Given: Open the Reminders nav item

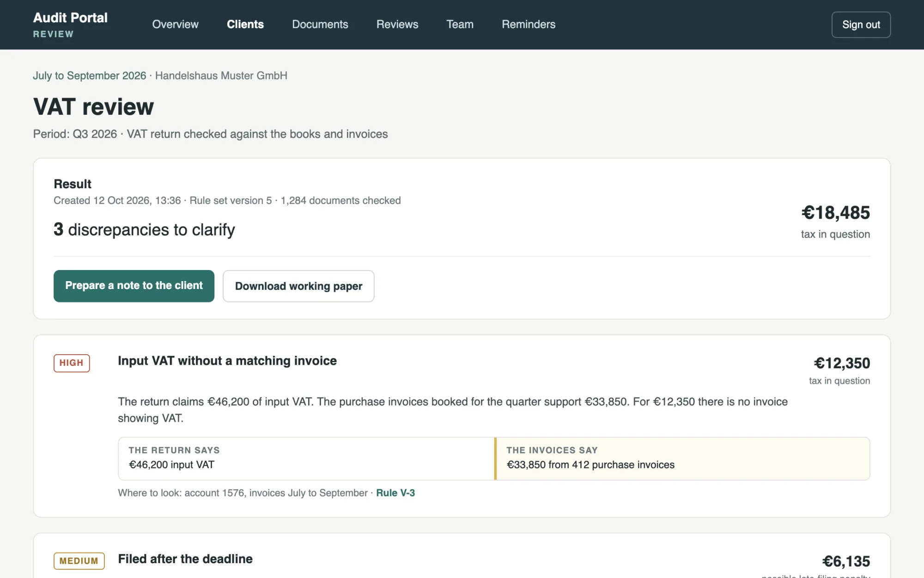Looking at the screenshot, I should 529,25.
